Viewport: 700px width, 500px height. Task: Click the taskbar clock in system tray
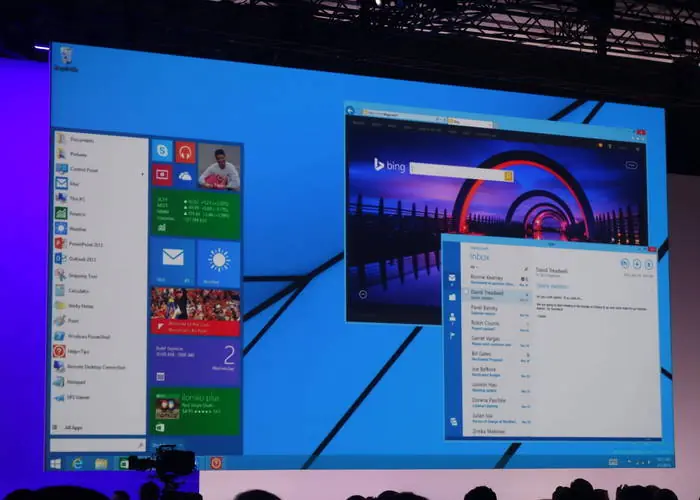pos(664,462)
